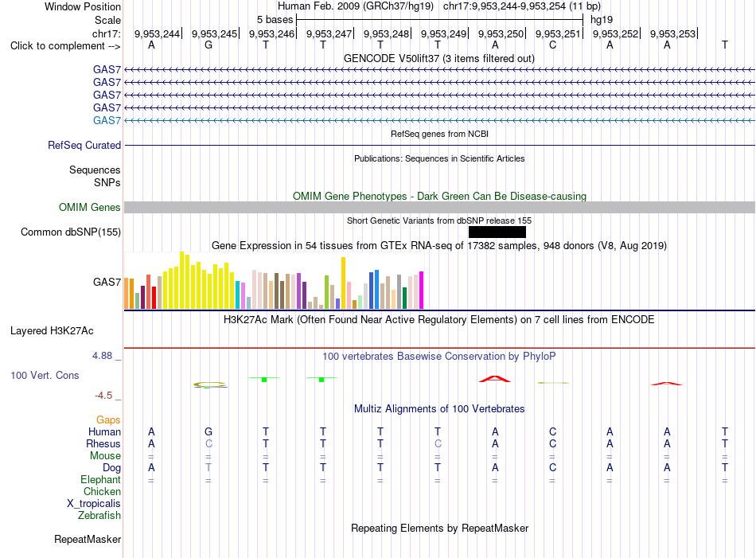
Task: Click the chr17:9,953,244-9,953,254 range text
Action: (x=505, y=6)
